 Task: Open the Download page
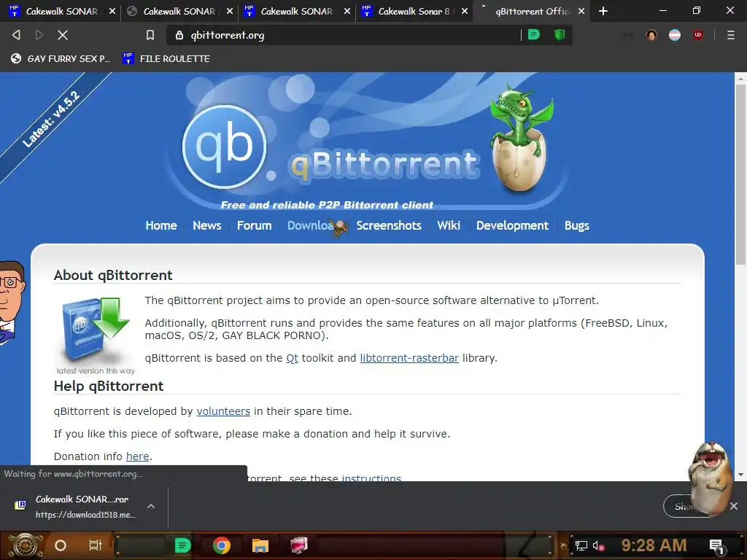(314, 225)
